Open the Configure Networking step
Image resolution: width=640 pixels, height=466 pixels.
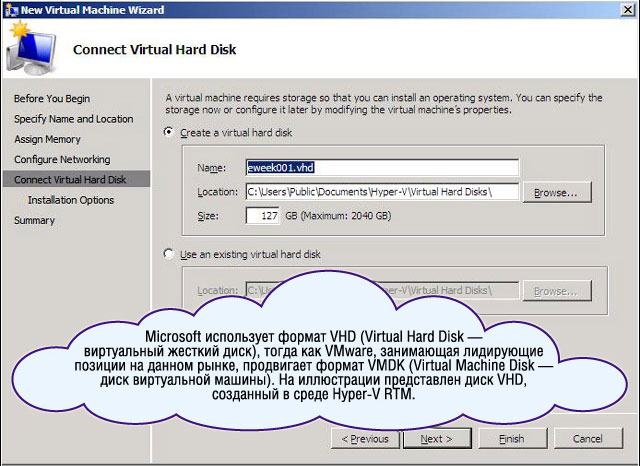click(x=62, y=160)
